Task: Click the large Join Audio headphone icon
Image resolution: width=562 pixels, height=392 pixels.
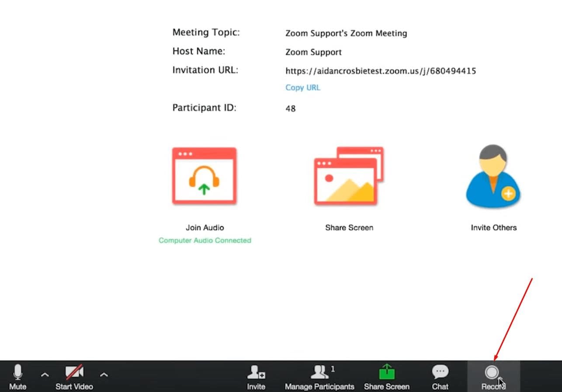Action: coord(204,176)
